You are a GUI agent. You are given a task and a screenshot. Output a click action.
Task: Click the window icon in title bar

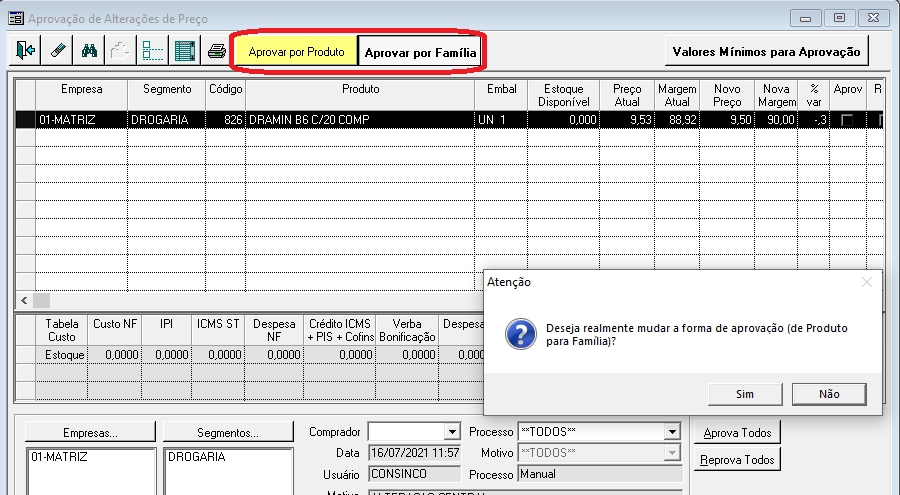[15, 18]
